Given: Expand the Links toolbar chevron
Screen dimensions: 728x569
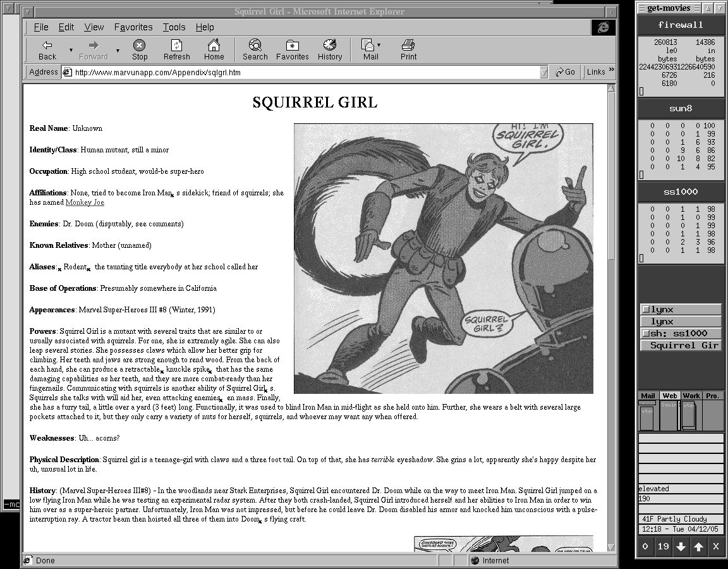Looking at the screenshot, I should pos(612,70).
